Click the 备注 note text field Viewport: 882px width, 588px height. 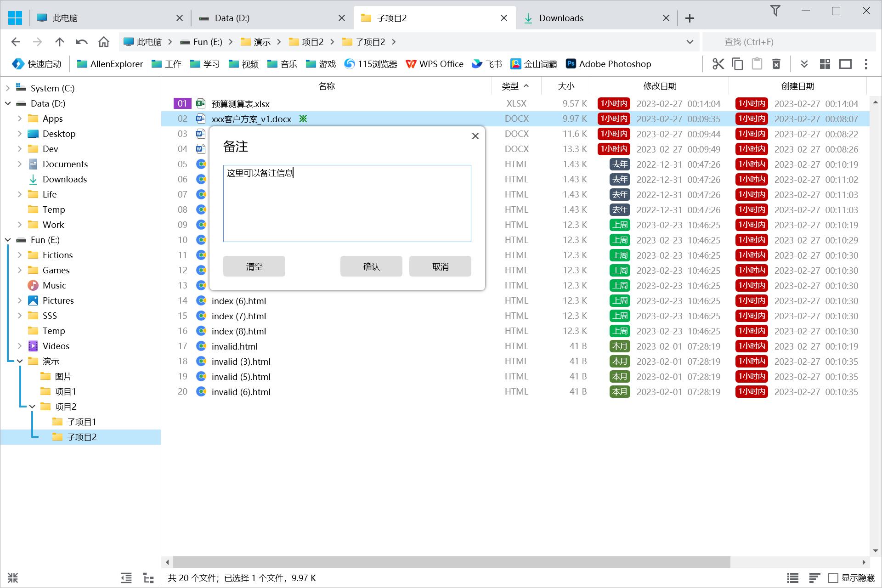(x=347, y=204)
